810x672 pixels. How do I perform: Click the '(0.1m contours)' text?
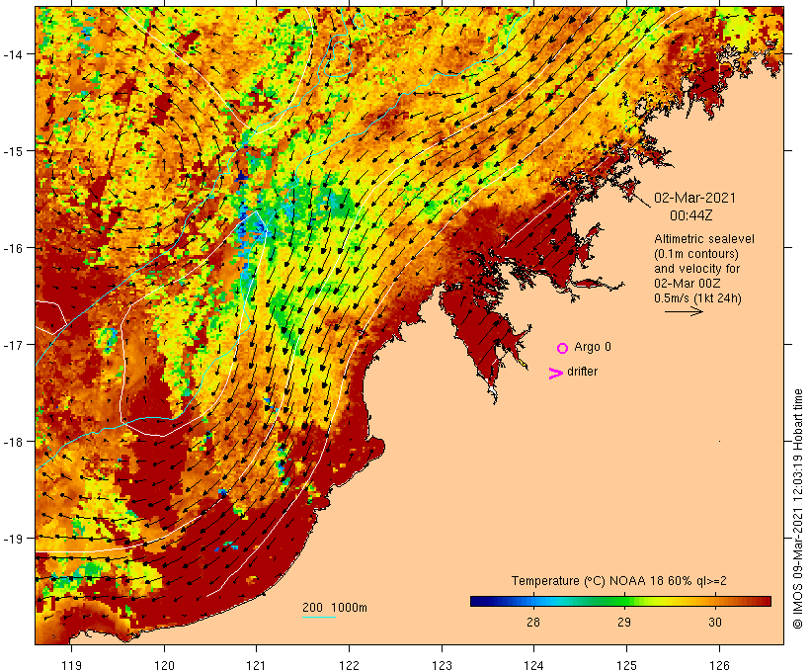tap(696, 254)
